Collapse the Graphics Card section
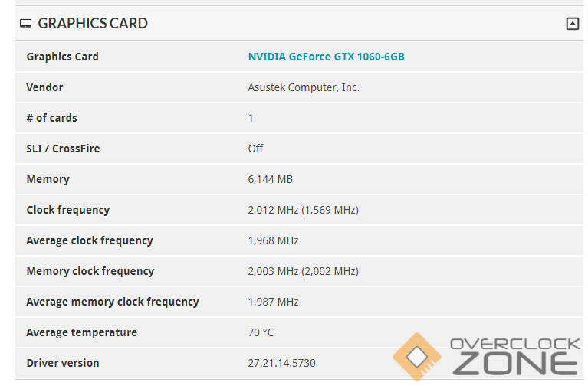Viewport: 588px width, 389px height. [572, 24]
